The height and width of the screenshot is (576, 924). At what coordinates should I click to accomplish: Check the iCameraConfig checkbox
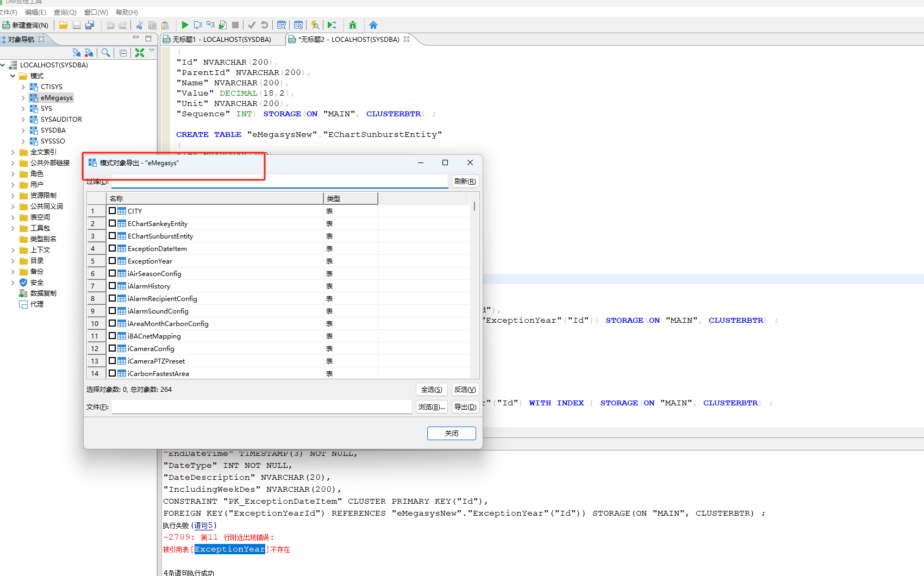click(112, 348)
